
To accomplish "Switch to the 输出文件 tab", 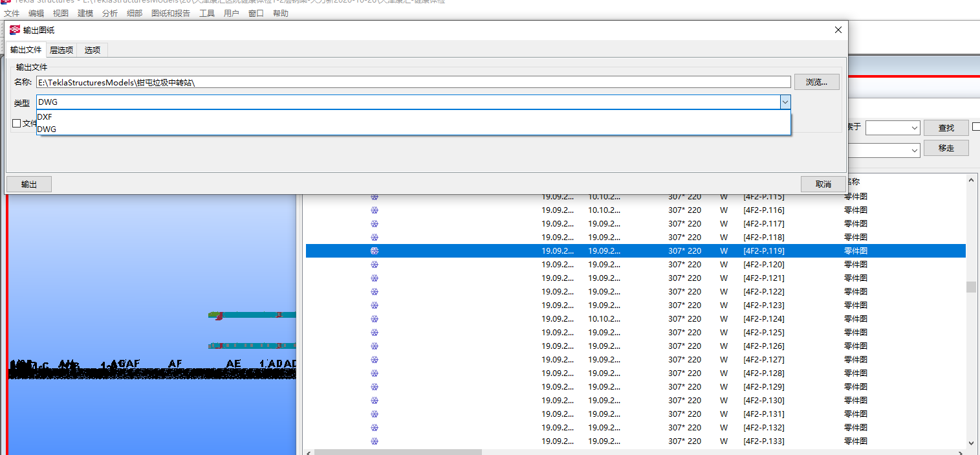I will pos(26,50).
